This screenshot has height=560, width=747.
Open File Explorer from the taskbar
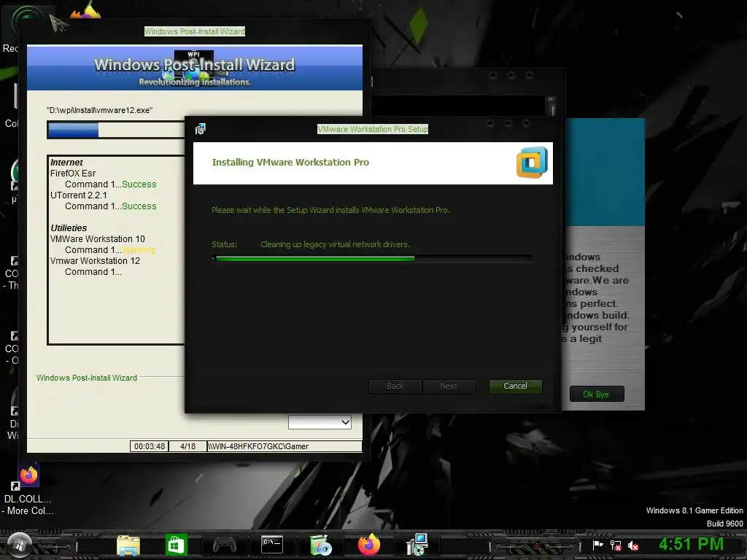click(128, 545)
